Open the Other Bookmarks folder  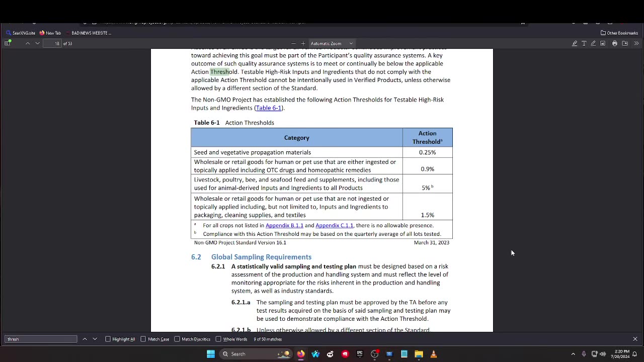[619, 33]
